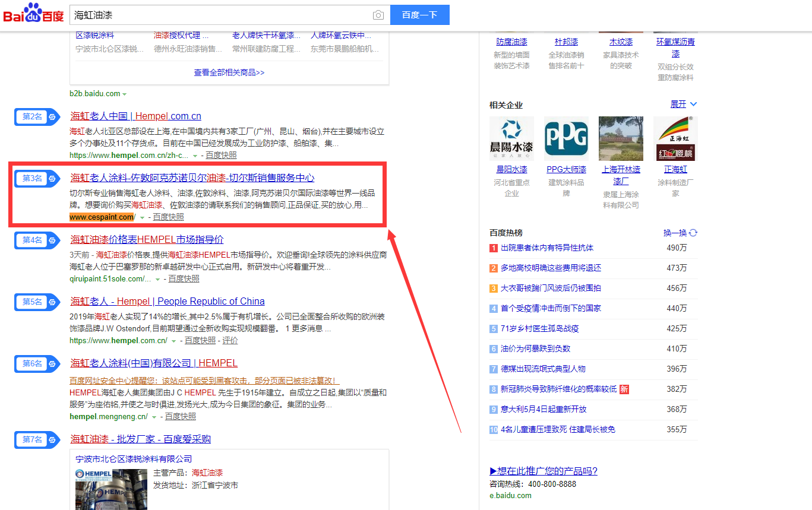This screenshot has height=510, width=812.
Task: Open hot topic 意大利5月4日起重新开放
Action: [x=543, y=410]
